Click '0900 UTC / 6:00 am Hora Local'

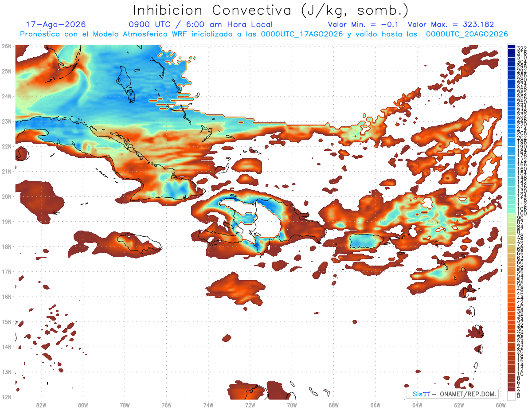[200, 24]
